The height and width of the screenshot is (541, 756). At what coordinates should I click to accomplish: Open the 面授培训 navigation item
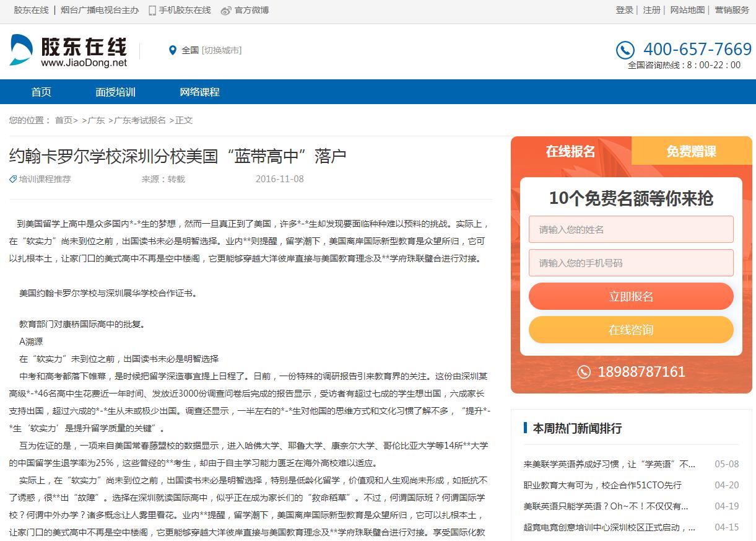point(116,92)
